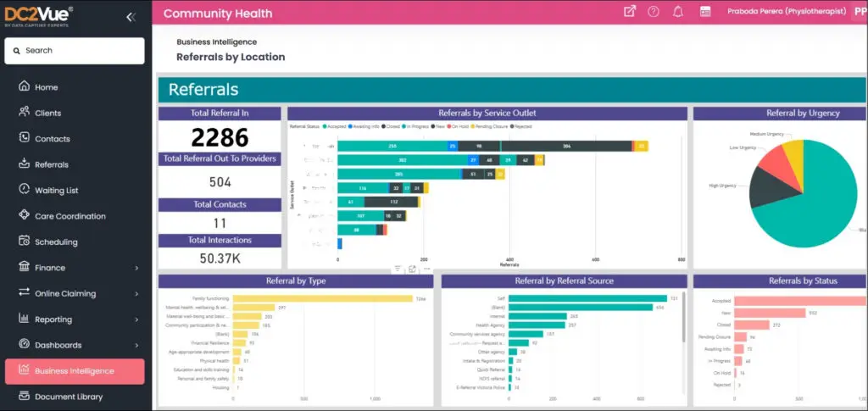Click the filter icon below Service Outlet chart
Viewport: 868px width, 411px height.
click(x=398, y=269)
